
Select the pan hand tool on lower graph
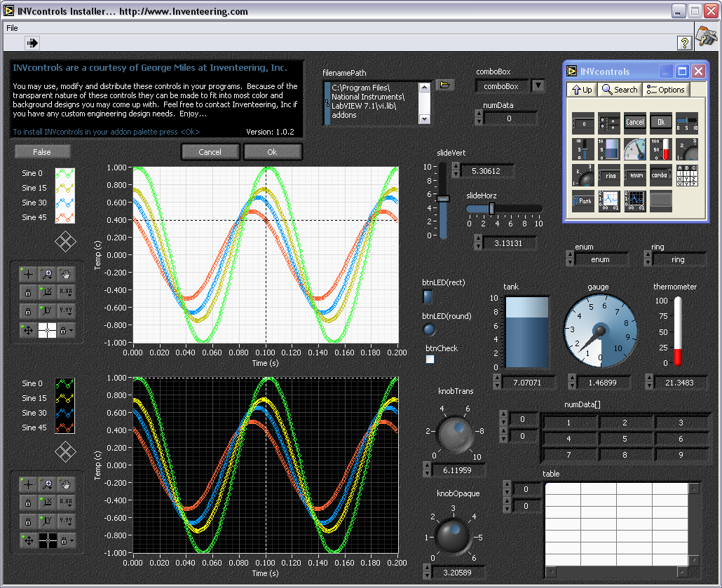tap(66, 484)
